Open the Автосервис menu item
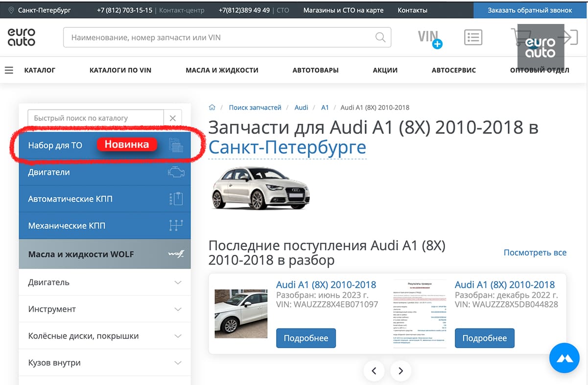 point(453,70)
